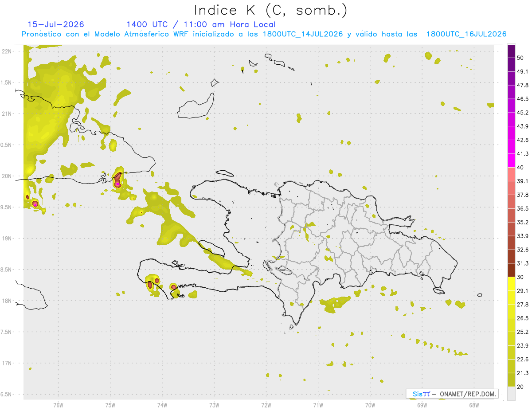This screenshot has height=411, width=532.
Task: Click the color scale value '39.1'
Action: tap(522, 181)
